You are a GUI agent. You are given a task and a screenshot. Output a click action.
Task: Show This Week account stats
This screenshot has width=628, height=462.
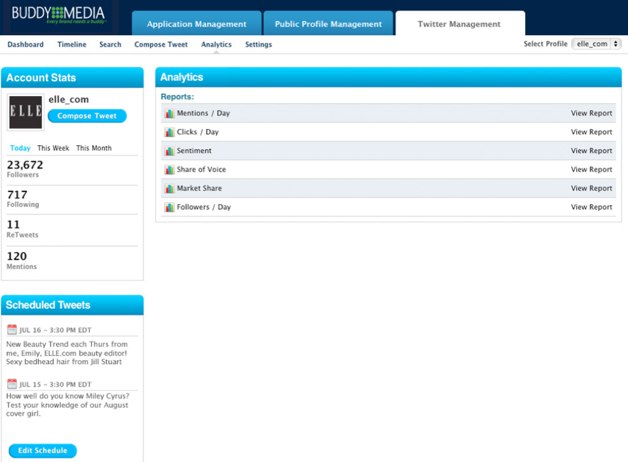53,148
